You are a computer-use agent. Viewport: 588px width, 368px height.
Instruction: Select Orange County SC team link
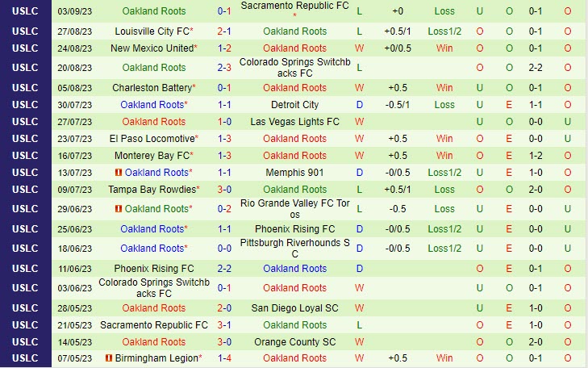(x=295, y=341)
